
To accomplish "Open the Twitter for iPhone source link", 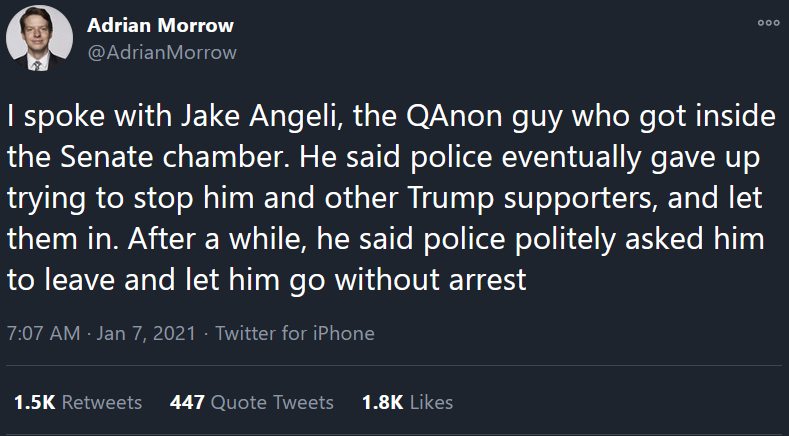I will pos(295,333).
